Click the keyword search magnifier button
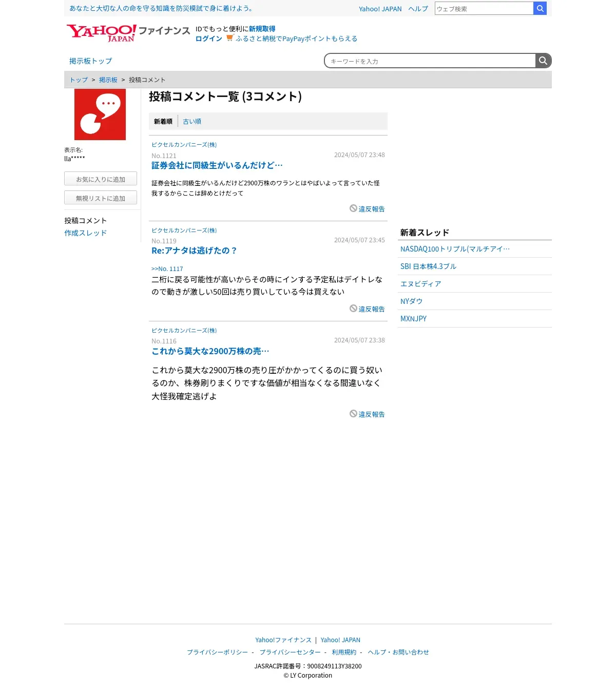Viewport: 616px width, 692px height. coord(543,61)
